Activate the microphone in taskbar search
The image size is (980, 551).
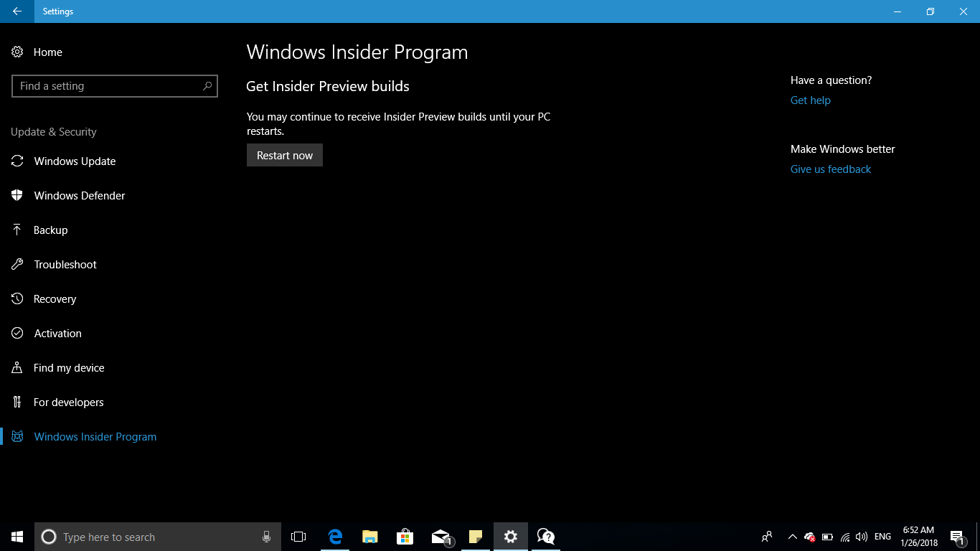267,537
